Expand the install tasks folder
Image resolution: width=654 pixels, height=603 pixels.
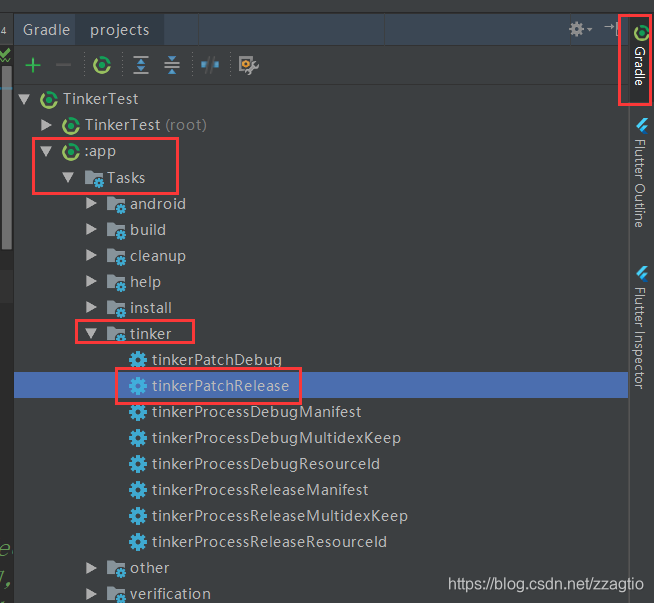(x=91, y=307)
